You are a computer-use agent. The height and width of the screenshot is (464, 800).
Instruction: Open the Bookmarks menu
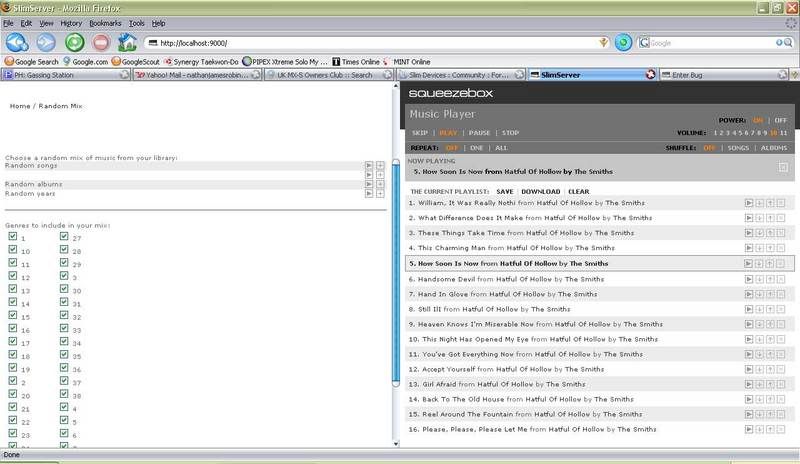pos(104,22)
